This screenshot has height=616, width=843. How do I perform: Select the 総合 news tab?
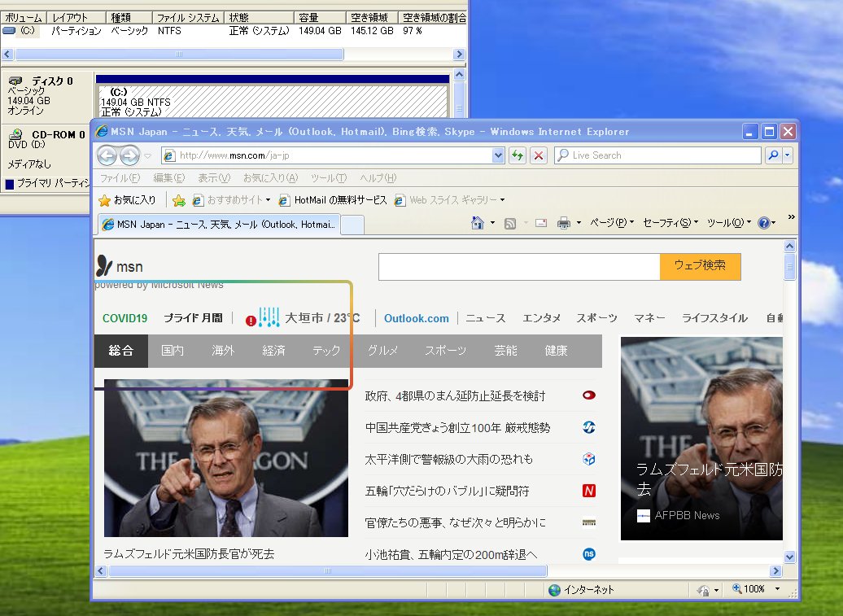pyautogui.click(x=121, y=351)
